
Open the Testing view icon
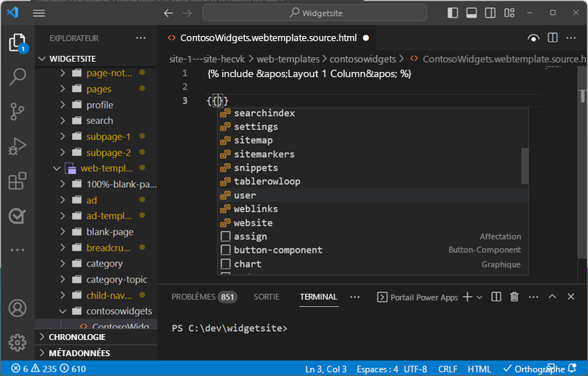[x=17, y=216]
